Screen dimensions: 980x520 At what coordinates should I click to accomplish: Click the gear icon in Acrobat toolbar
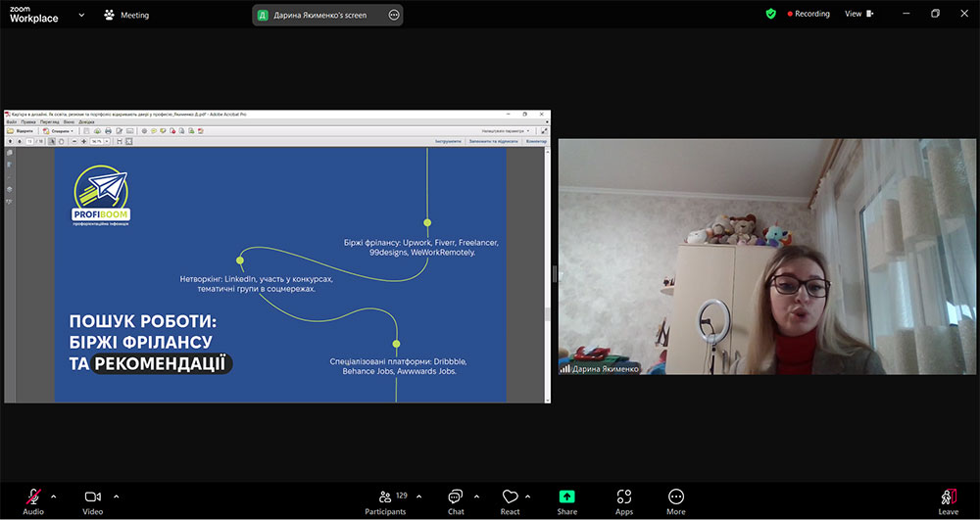pyautogui.click(x=144, y=131)
